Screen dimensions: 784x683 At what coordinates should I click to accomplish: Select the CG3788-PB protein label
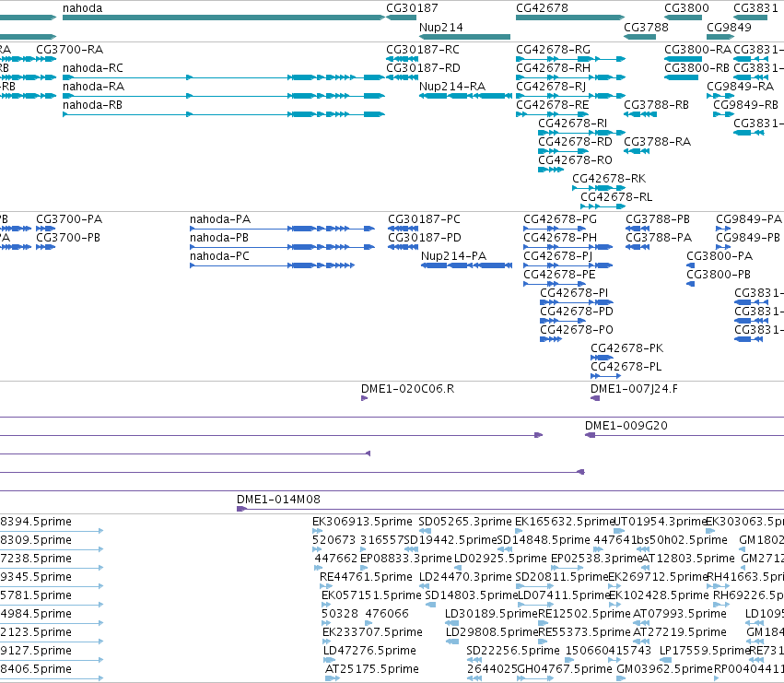coord(658,219)
